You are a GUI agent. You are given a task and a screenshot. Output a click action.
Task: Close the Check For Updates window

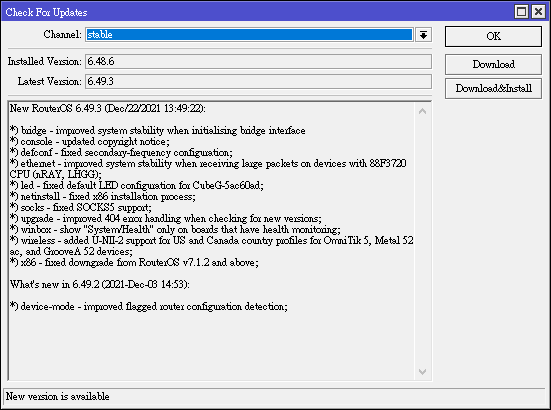point(538,12)
